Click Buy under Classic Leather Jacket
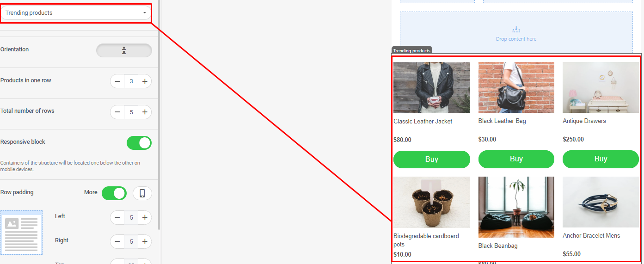 click(x=432, y=159)
